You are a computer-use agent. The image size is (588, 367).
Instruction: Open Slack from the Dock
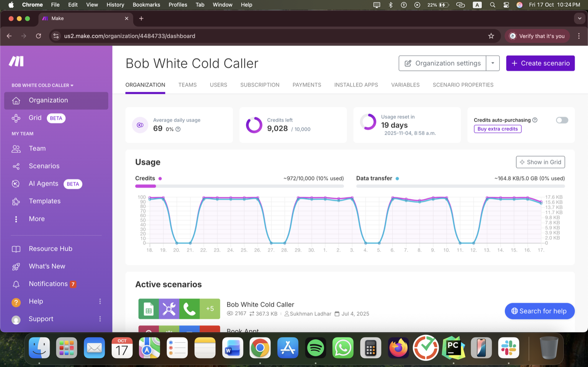(509, 348)
